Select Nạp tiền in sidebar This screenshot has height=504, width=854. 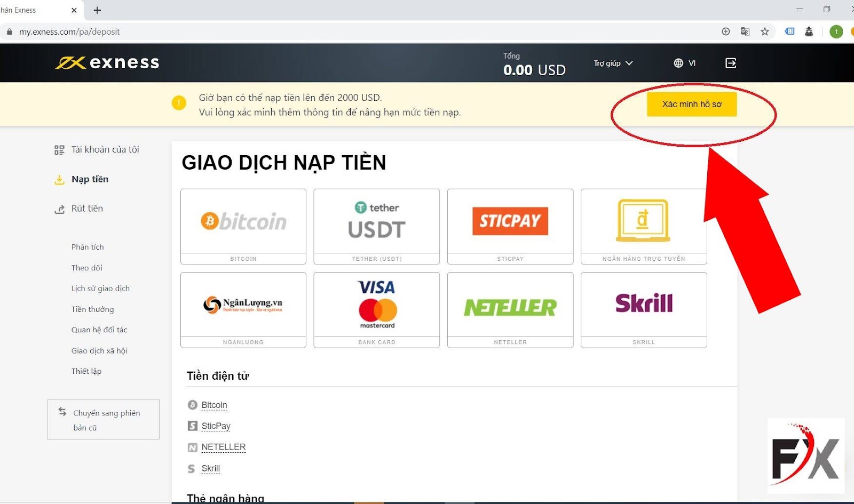tap(90, 179)
